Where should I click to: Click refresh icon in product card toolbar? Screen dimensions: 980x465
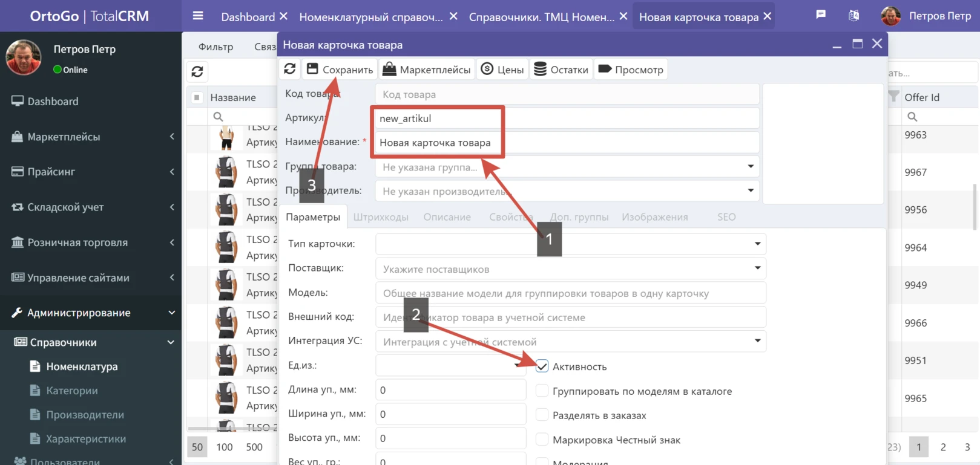tap(290, 70)
